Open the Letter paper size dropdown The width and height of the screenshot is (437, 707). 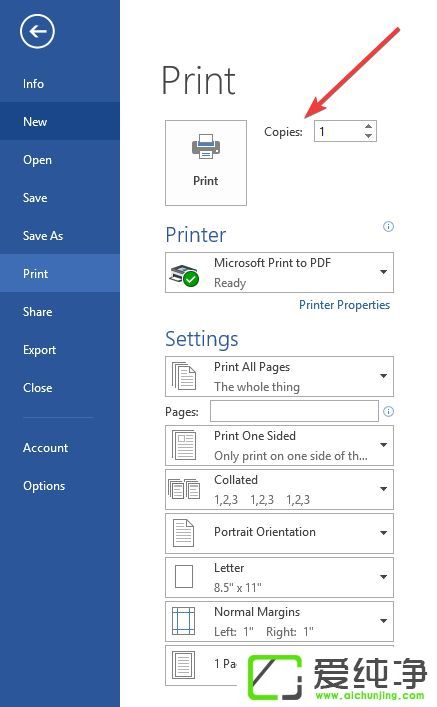pyautogui.click(x=280, y=577)
